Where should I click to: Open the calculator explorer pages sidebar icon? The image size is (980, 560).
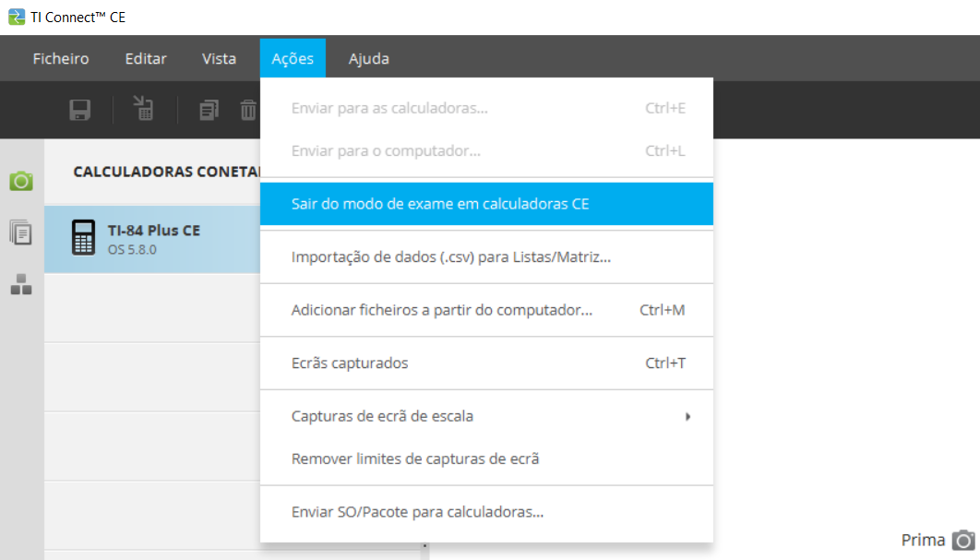21,232
